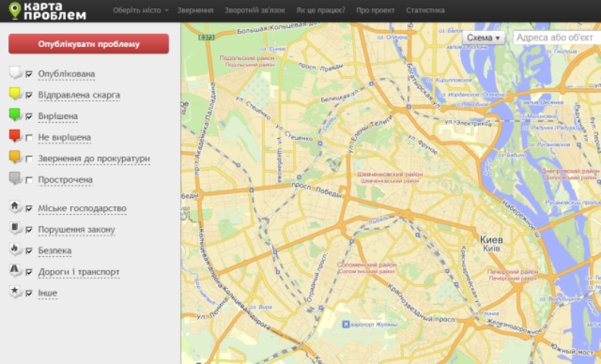This screenshot has height=364, width=601.
Task: Click the flame icon for Безпека
Action: click(15, 249)
